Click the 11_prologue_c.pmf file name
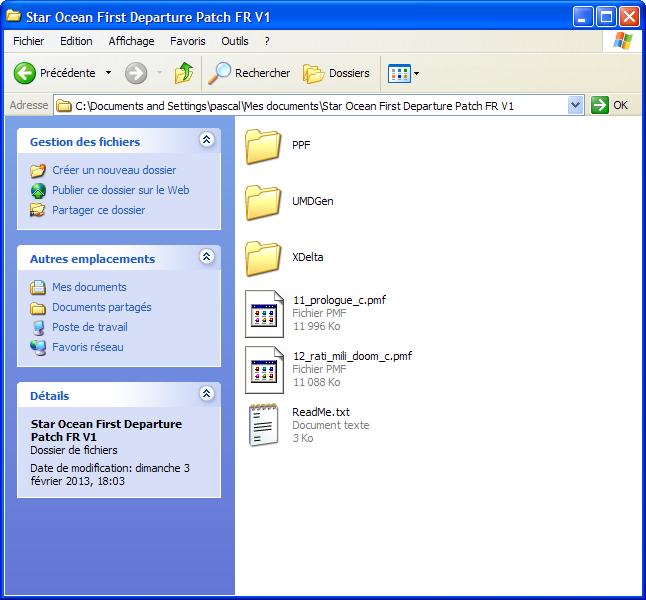Viewport: 646px width, 600px height. (x=339, y=300)
